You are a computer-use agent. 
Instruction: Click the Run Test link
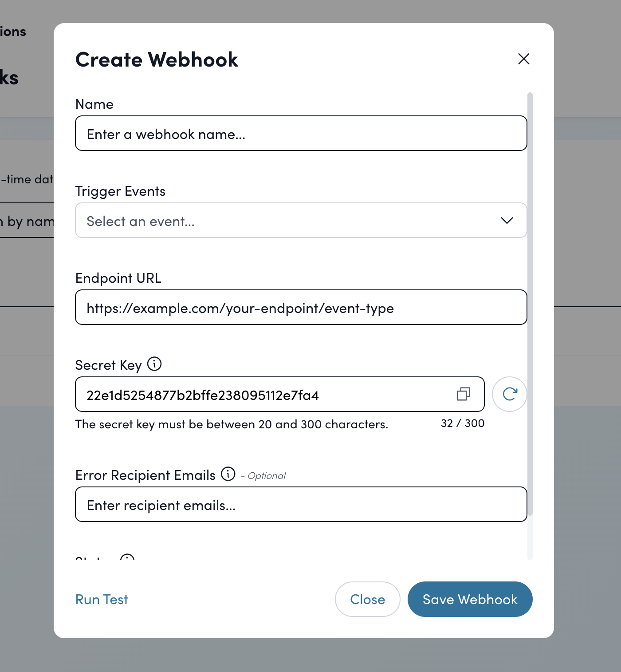pyautogui.click(x=101, y=599)
